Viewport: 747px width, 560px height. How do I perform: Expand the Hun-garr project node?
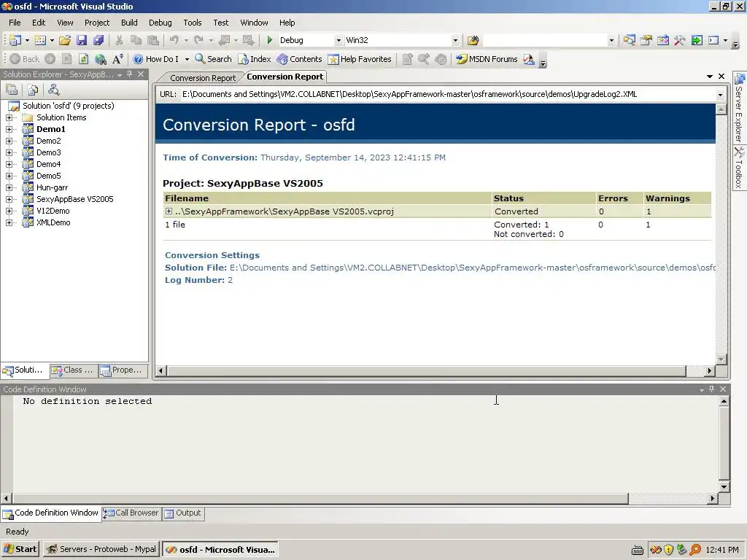point(9,187)
